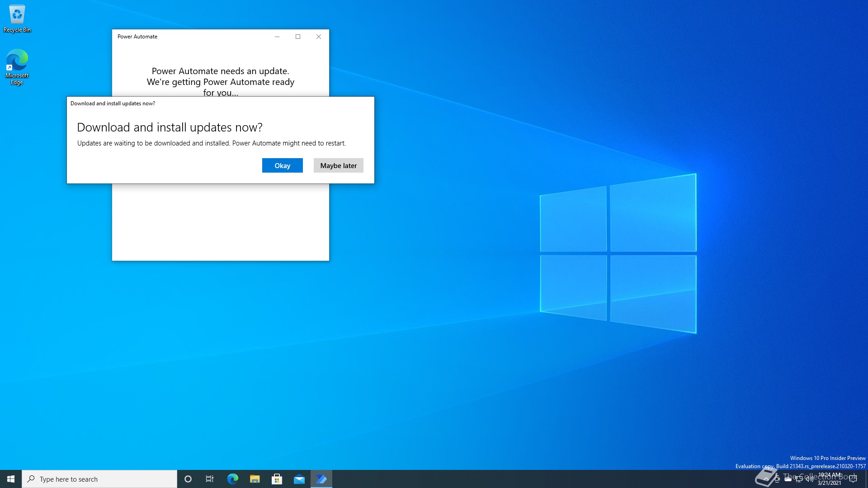Click the 'Download and install updates now?' heading
868x488 pixels.
coord(170,127)
